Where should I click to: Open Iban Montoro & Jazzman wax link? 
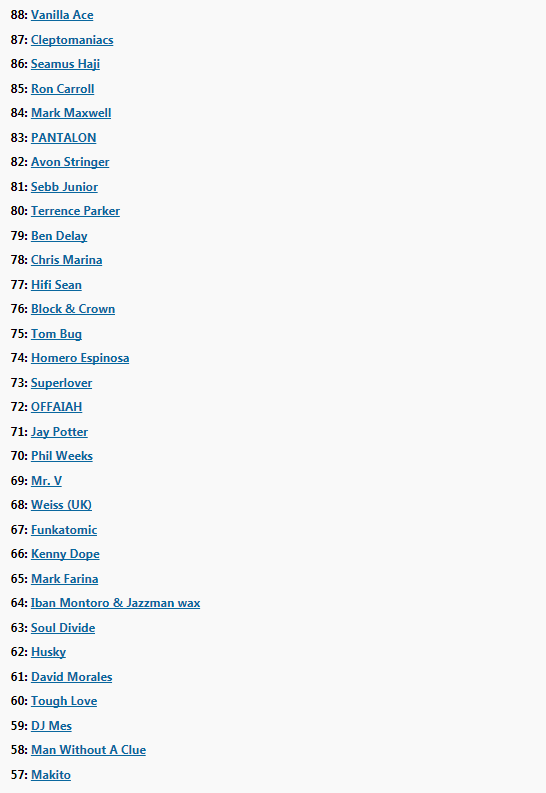coord(115,603)
